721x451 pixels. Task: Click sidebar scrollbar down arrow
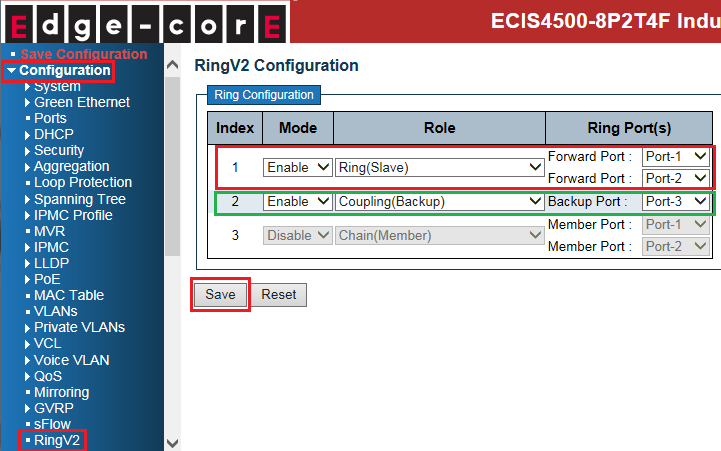(x=171, y=442)
